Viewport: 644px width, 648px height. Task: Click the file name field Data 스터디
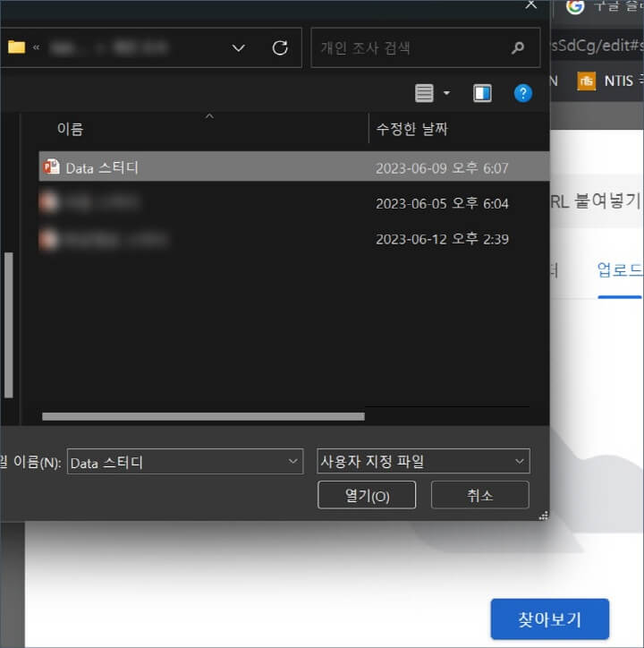click(185, 462)
